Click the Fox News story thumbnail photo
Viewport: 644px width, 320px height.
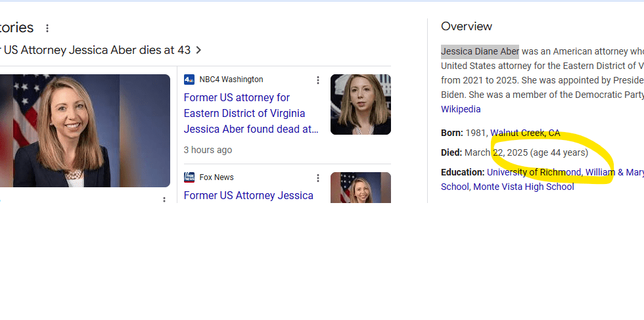pos(360,188)
